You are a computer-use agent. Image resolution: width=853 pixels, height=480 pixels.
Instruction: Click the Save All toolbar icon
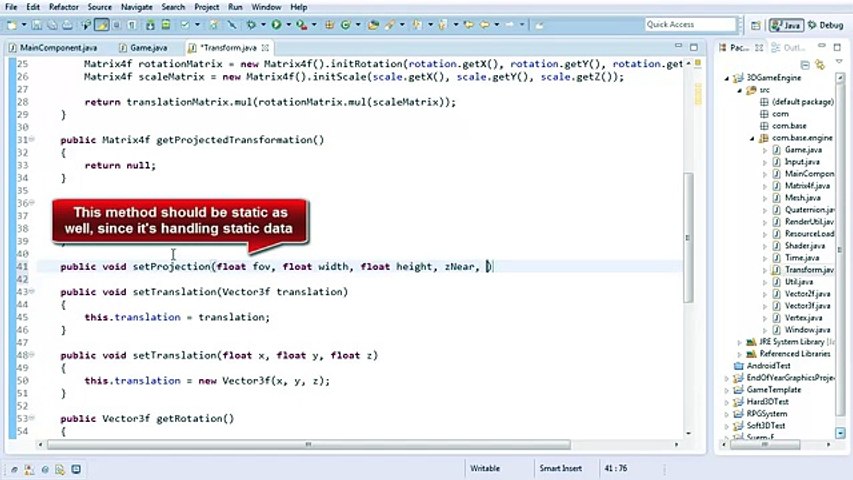(52, 25)
